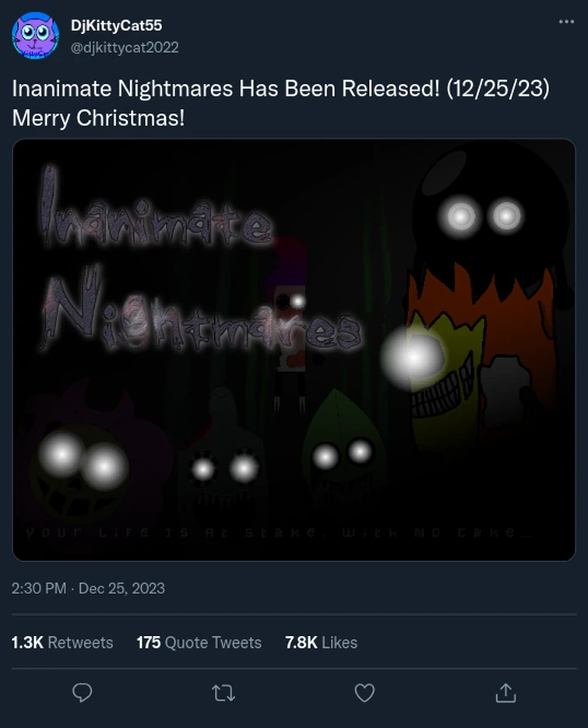Click the retweet icon below the post

click(224, 692)
